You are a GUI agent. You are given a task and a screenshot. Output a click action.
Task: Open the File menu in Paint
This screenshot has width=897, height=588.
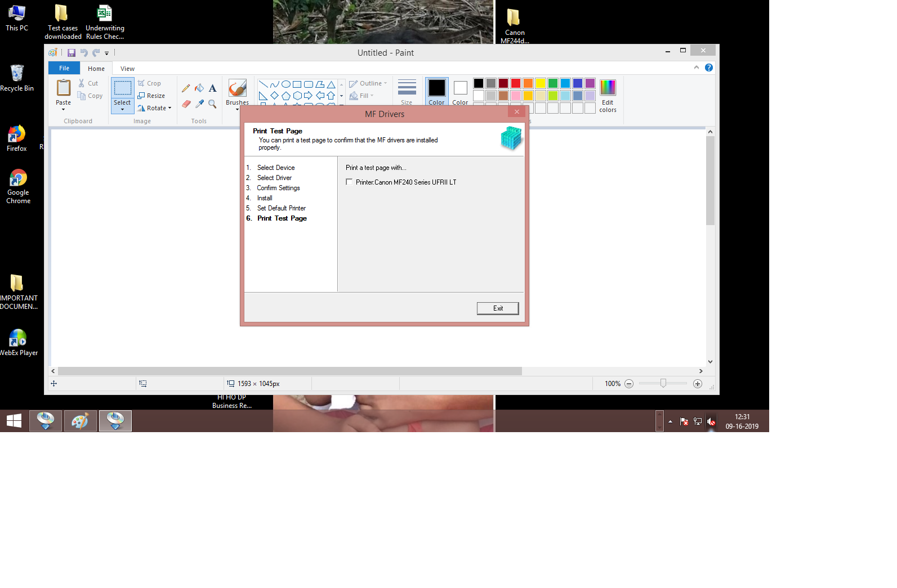coord(64,68)
